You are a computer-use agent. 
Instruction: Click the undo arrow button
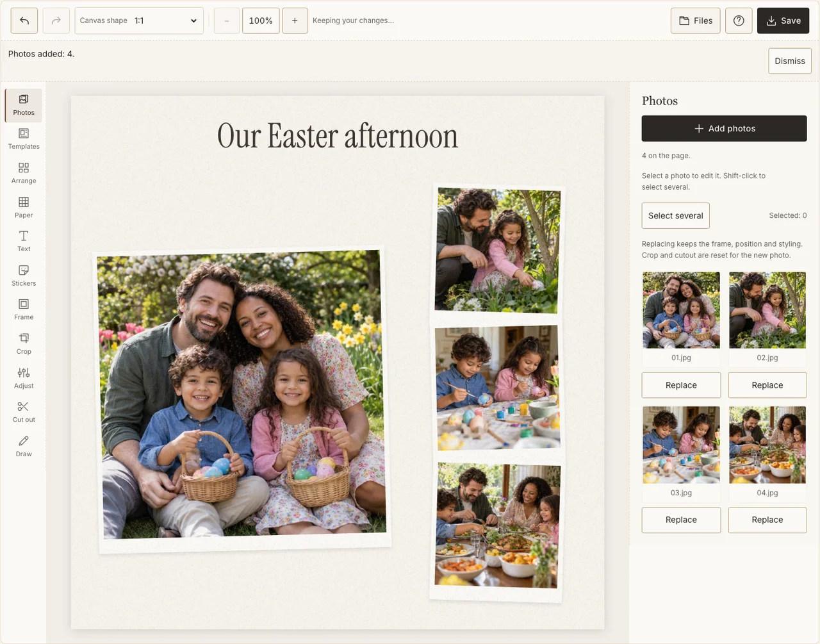coord(24,21)
